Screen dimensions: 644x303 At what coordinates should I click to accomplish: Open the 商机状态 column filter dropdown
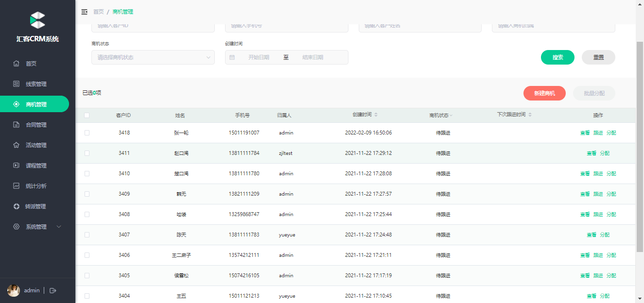tap(451, 116)
